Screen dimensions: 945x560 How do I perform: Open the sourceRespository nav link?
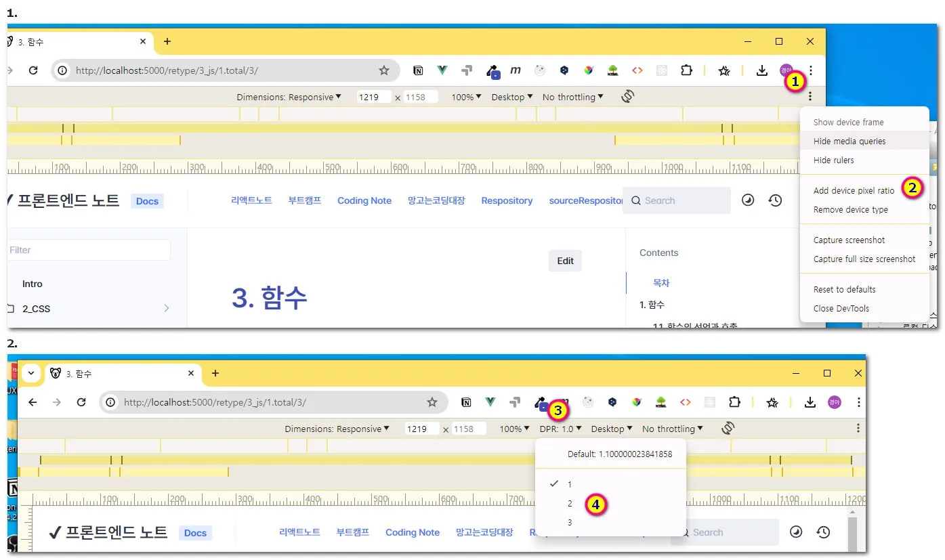(x=585, y=200)
